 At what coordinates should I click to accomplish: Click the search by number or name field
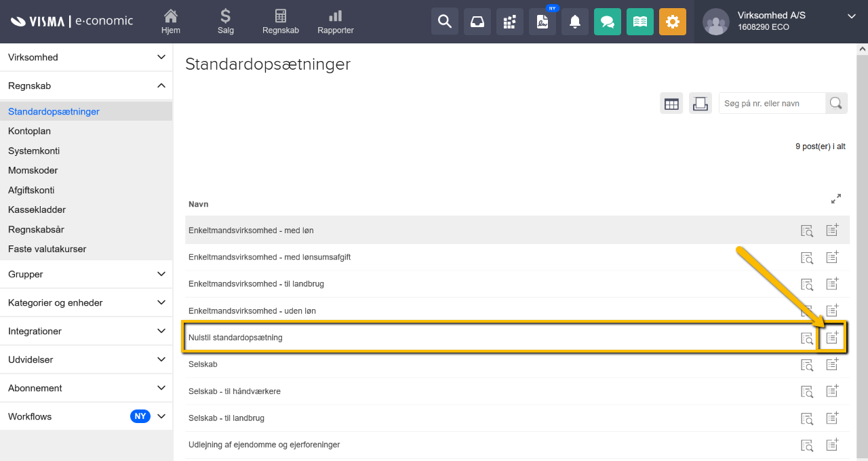(x=772, y=104)
